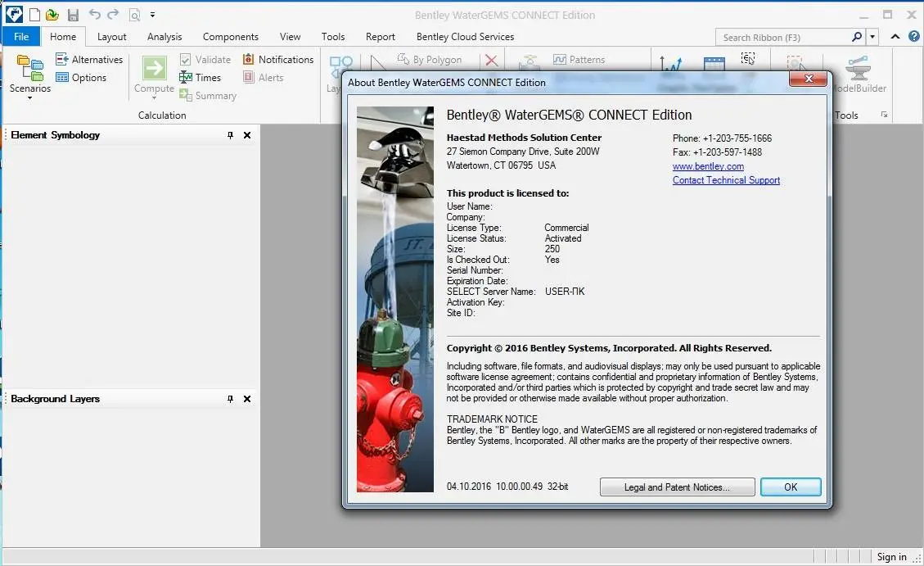This screenshot has height=566, width=924.
Task: Click the green Compute arrow button
Action: click(x=155, y=68)
